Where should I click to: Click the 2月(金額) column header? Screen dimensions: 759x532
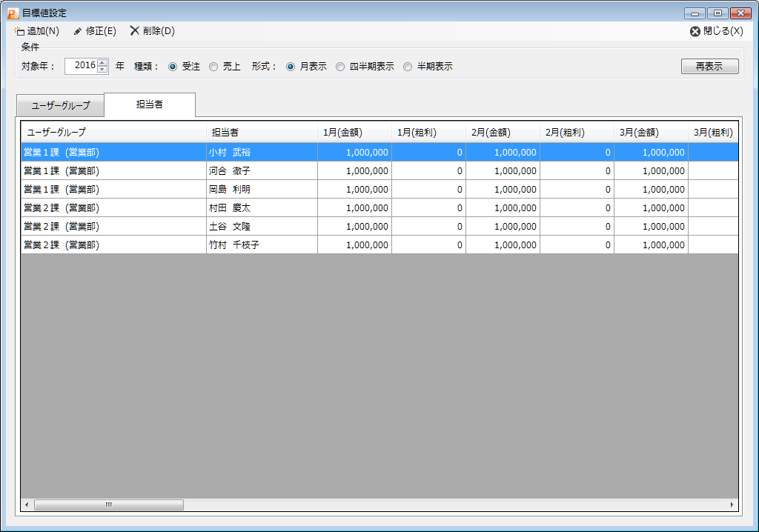(503, 132)
